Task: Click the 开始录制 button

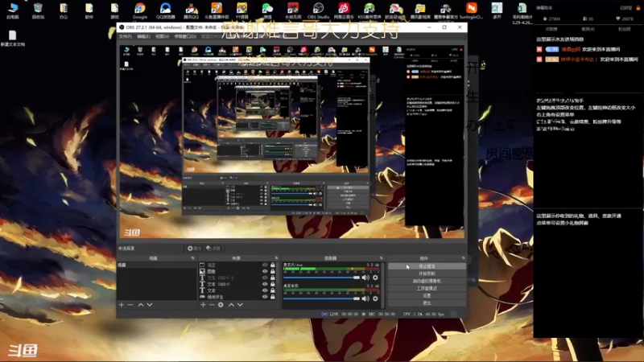Action: pyautogui.click(x=427, y=274)
